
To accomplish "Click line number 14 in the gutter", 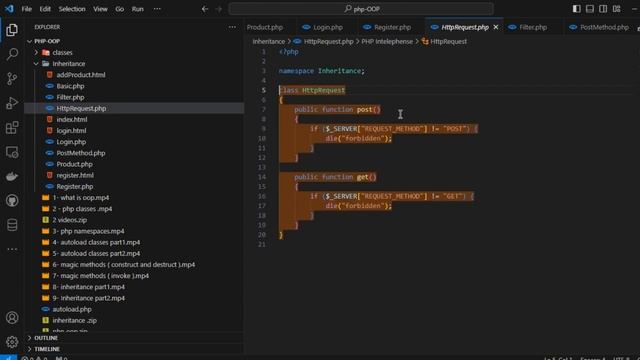I will [262, 177].
